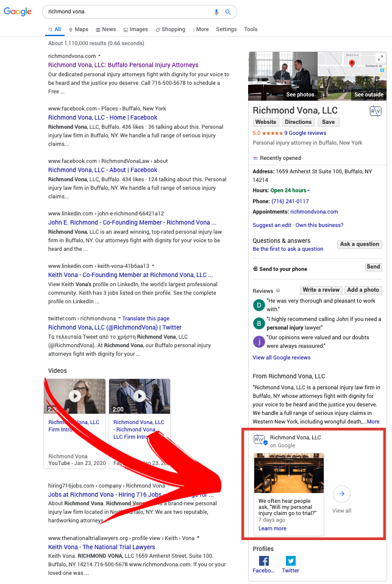Image resolution: width=392 pixels, height=584 pixels.
Task: Play the 2:00 firm intro video
Action: 140,396
